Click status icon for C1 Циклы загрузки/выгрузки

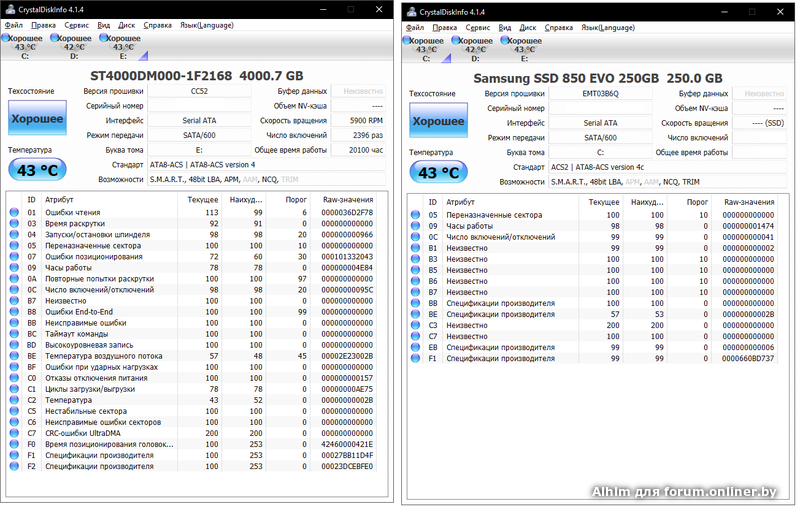tap(14, 389)
